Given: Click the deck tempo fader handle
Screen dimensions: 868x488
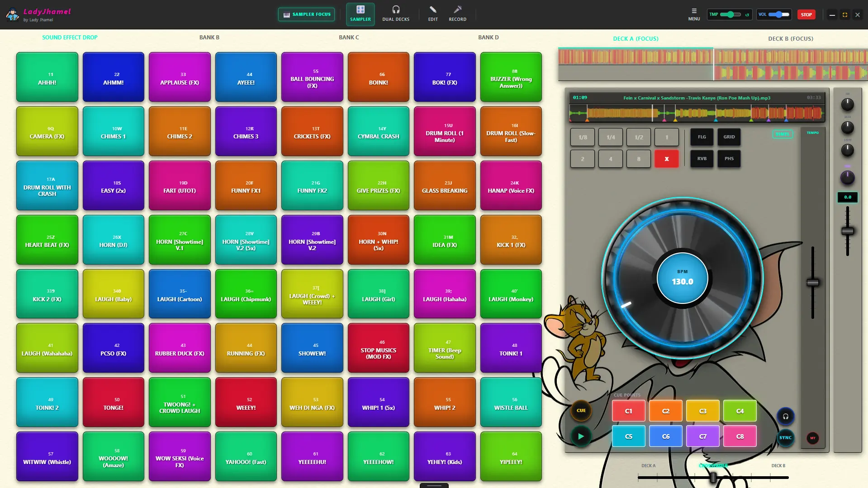Looking at the screenshot, I should point(813,283).
